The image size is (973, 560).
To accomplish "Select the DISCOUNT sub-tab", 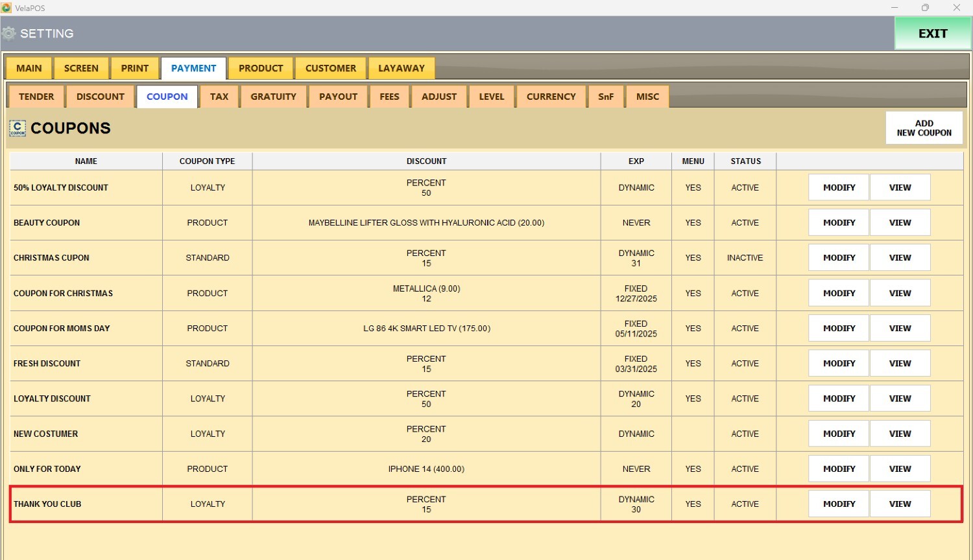I will point(100,97).
